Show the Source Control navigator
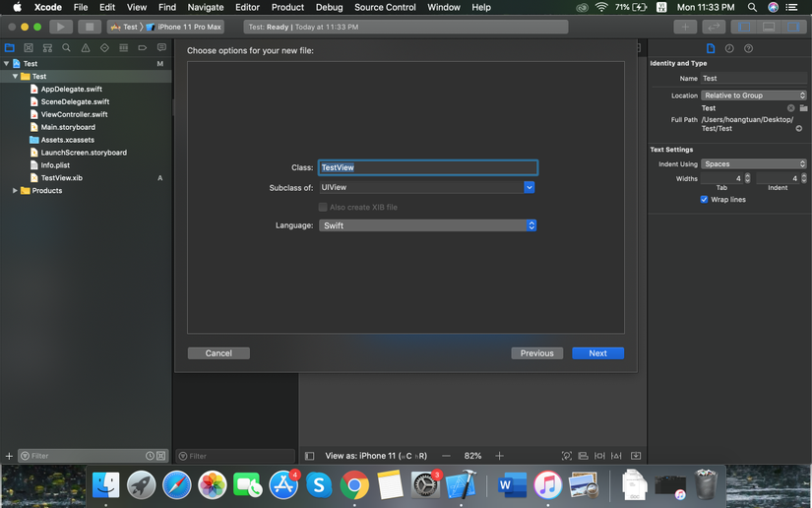The image size is (812, 508). pyautogui.click(x=29, y=47)
